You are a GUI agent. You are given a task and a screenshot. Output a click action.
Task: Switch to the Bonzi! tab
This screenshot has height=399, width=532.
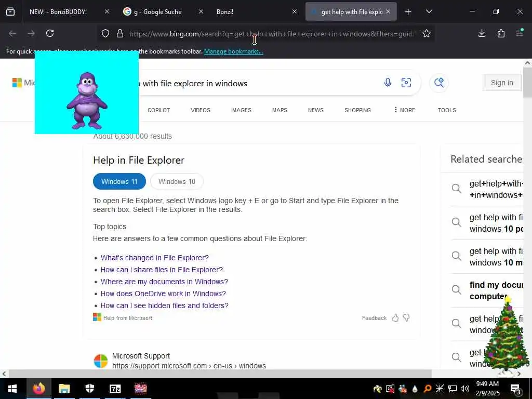tap(224, 12)
